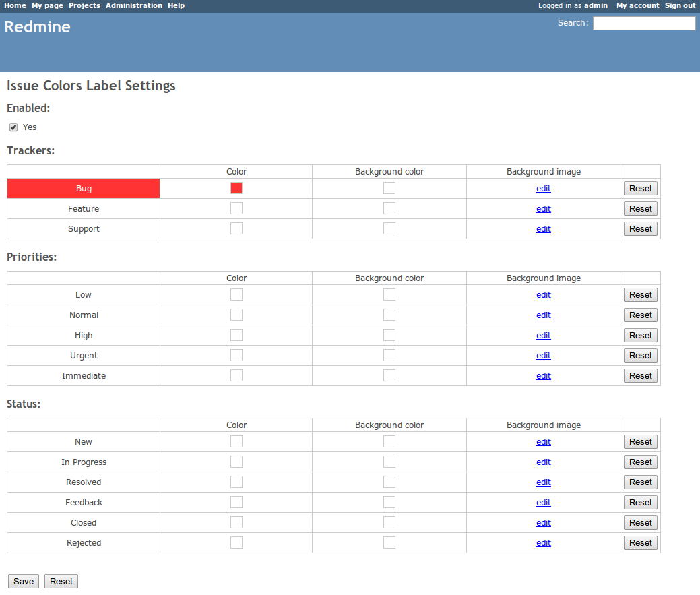
Task: Pick Background color for In Progress status
Action: coord(389,462)
